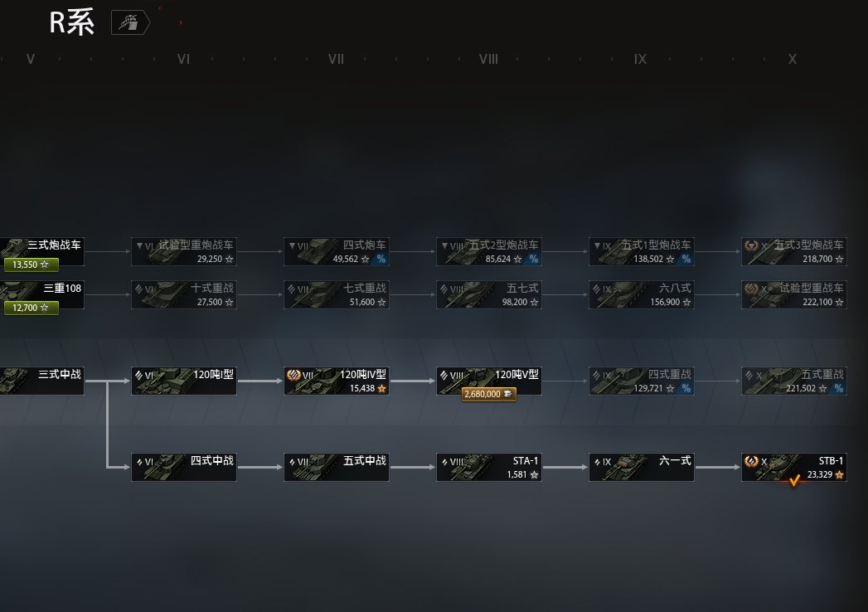Click the elite badge icon on 120吨IV型
Viewport: 868px width, 612px height.
[x=294, y=375]
